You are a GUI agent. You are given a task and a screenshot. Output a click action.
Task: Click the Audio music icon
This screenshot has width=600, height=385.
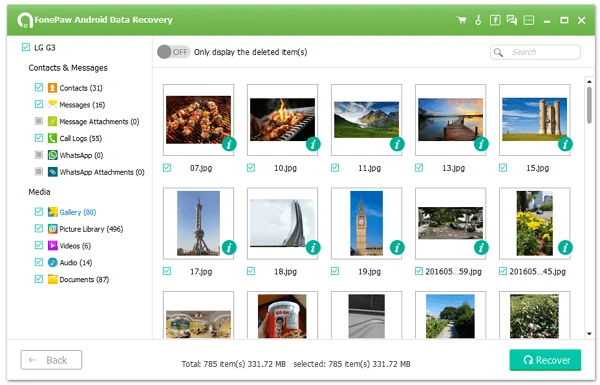[52, 262]
